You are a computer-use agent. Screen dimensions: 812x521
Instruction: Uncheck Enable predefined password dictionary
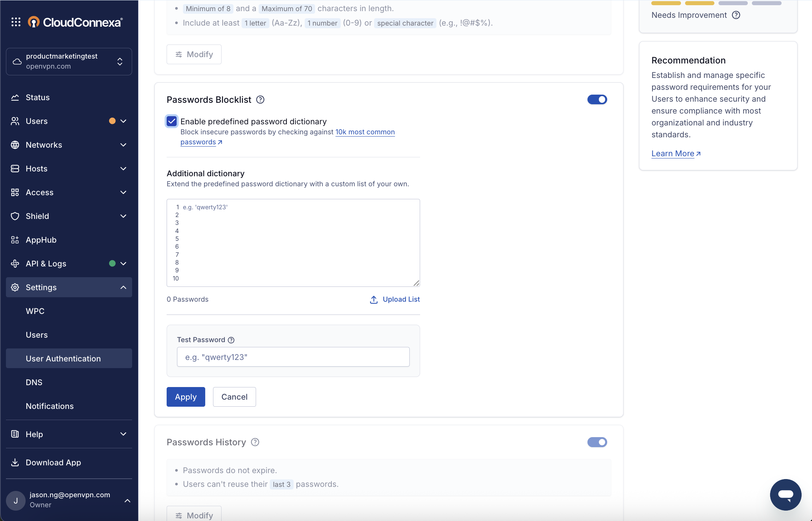point(172,121)
